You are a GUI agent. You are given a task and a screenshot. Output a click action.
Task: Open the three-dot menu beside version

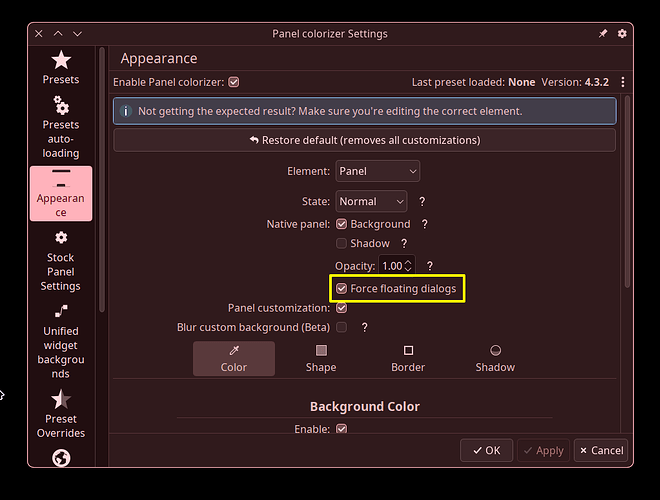623,82
